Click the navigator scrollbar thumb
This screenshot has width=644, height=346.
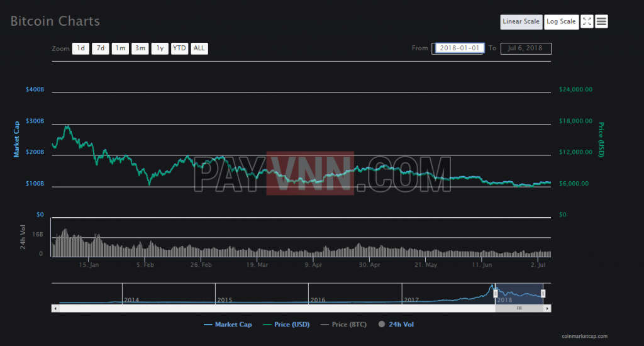[519, 308]
